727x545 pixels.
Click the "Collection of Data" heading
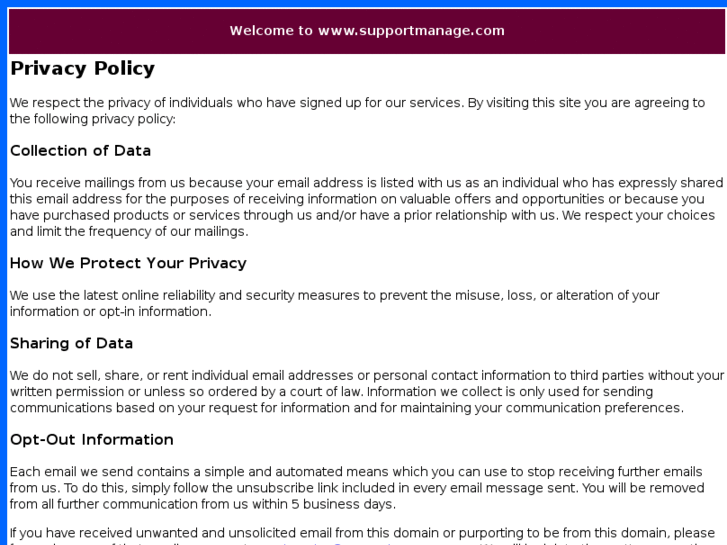click(80, 151)
